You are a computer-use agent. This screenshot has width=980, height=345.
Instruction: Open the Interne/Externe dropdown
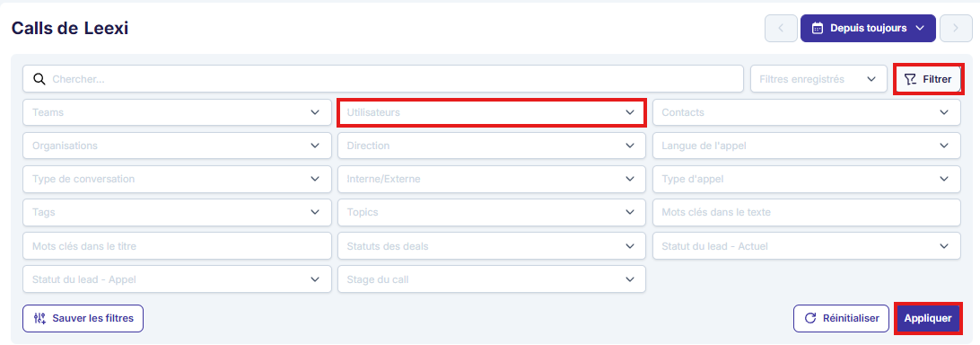[492, 179]
